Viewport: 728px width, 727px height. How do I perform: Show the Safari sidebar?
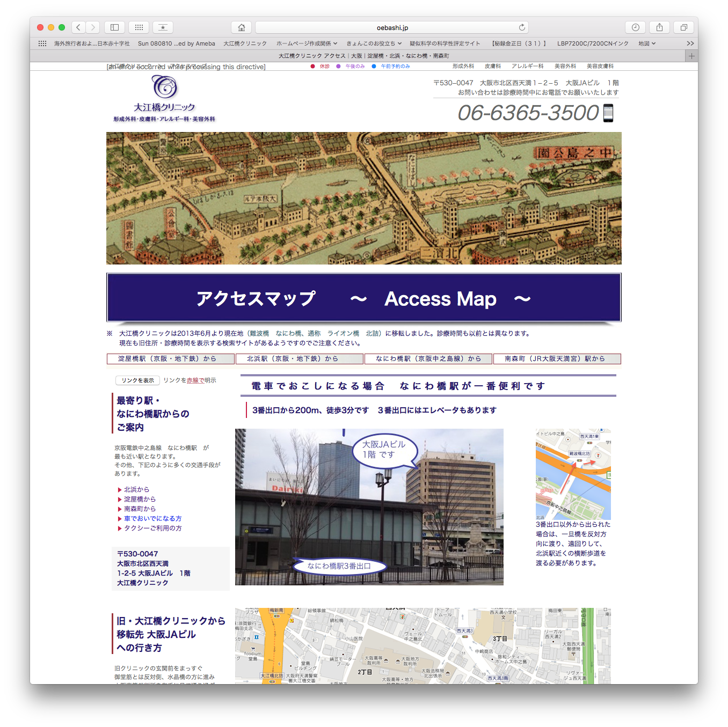tap(114, 27)
